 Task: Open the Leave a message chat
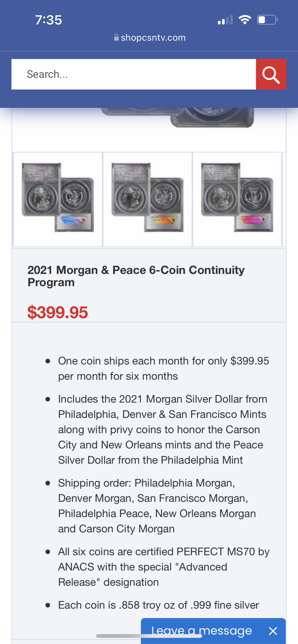click(202, 631)
